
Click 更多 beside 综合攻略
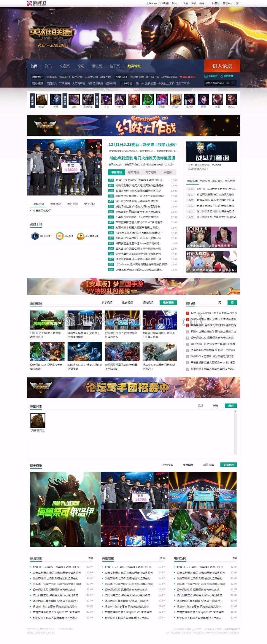[x=90, y=558]
